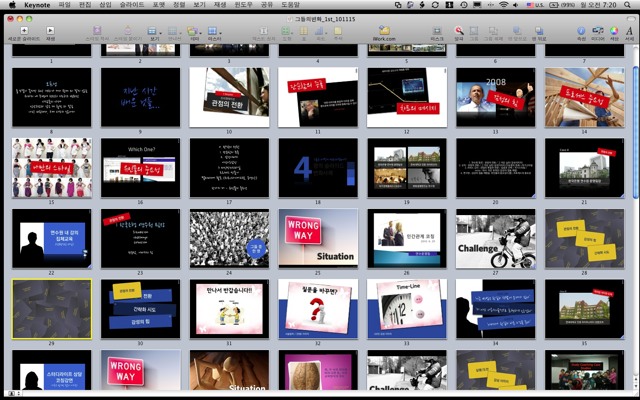
Task: Open the U.S. input source menu
Action: tap(535, 5)
